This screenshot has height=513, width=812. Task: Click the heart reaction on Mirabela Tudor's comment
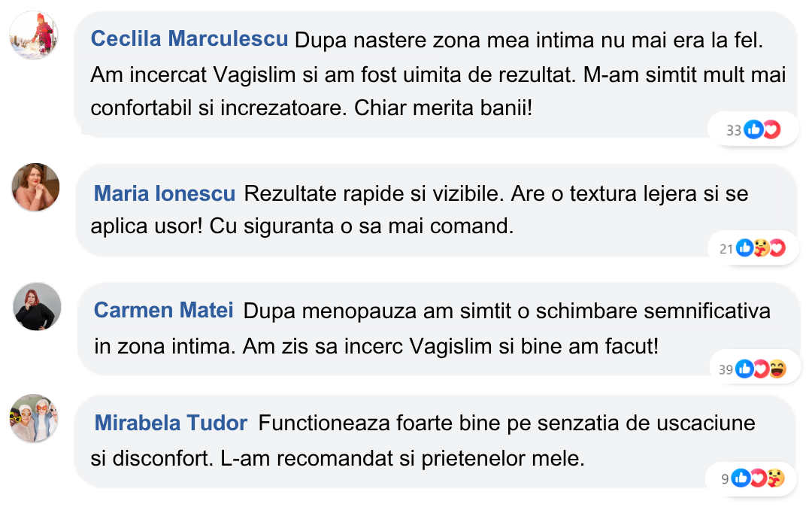(x=758, y=477)
